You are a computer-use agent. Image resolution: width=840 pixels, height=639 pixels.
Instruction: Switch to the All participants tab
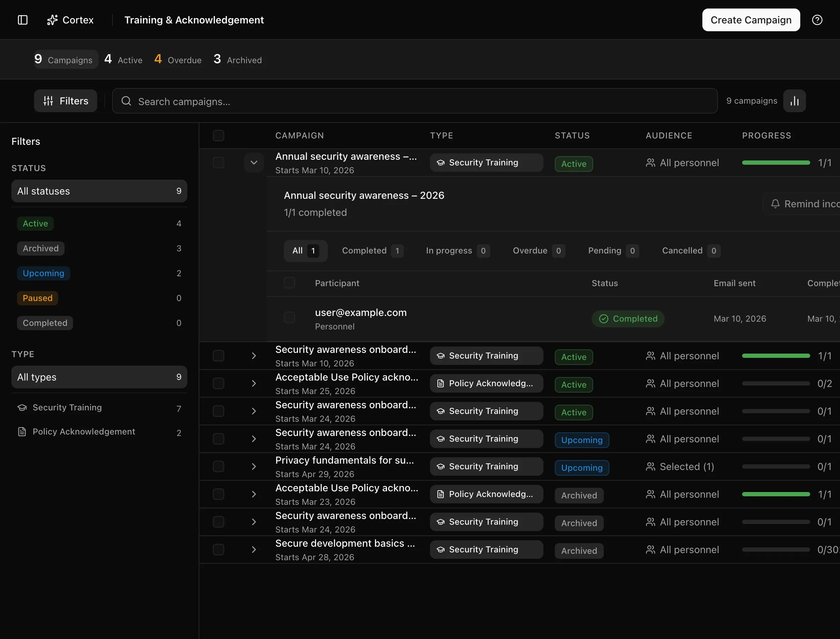(305, 251)
